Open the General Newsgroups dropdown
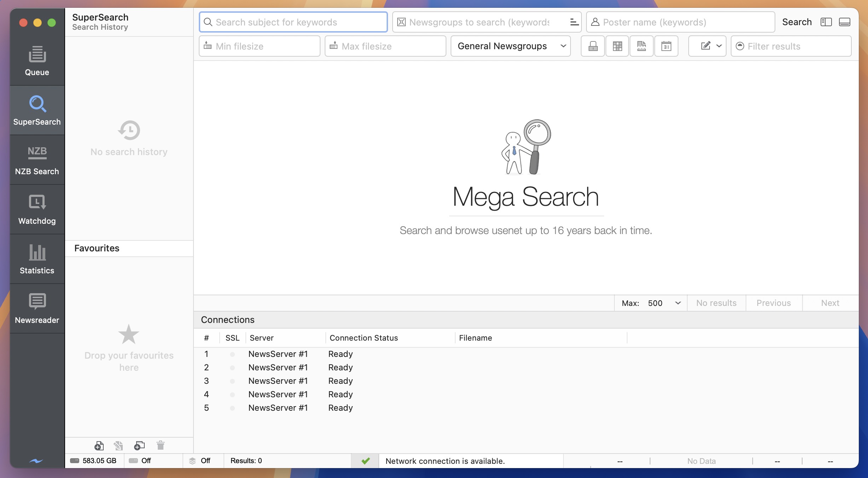 tap(510, 46)
